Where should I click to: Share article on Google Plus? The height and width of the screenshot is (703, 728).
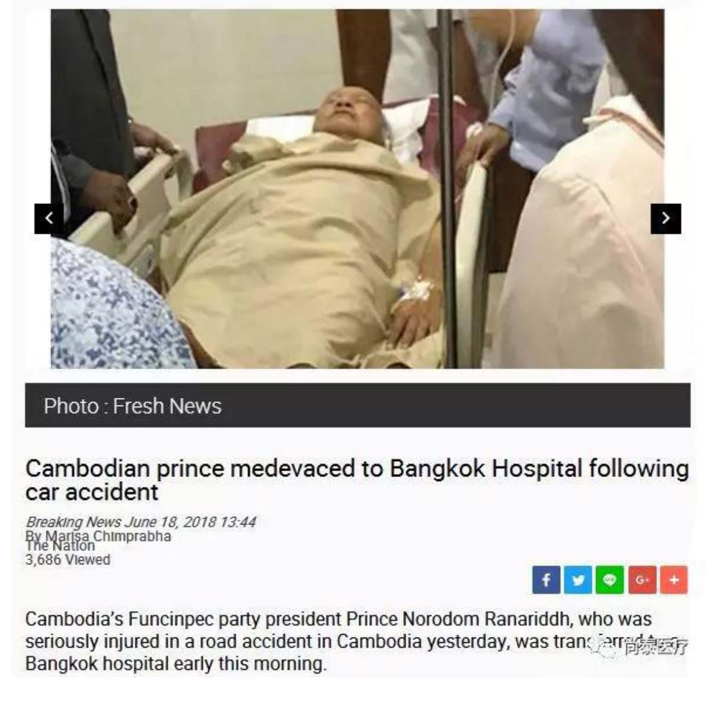[x=642, y=579]
